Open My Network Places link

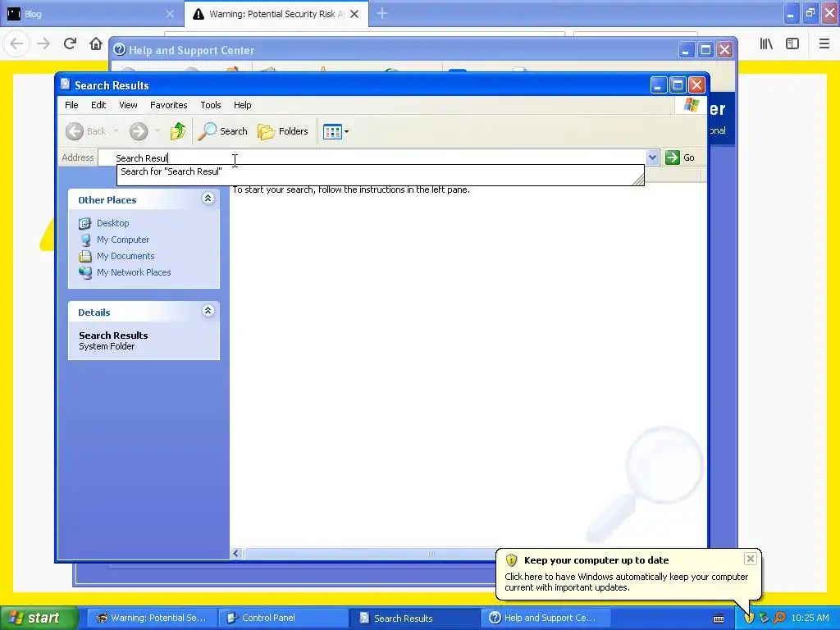pos(134,272)
